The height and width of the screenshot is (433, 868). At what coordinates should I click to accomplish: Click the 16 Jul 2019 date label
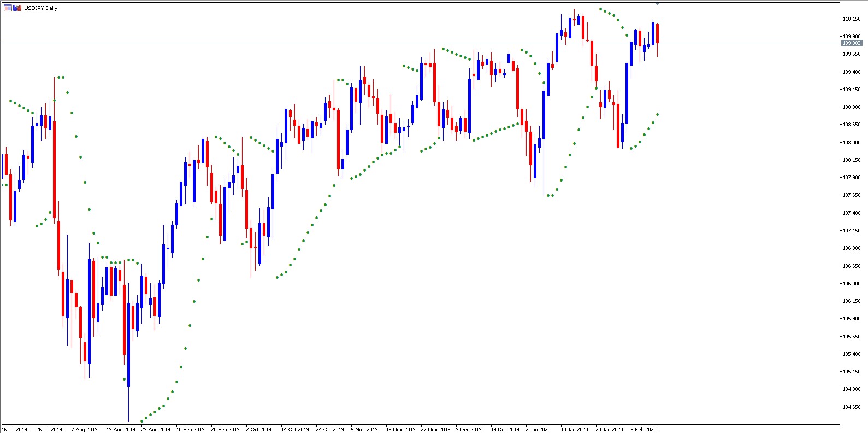click(15, 429)
